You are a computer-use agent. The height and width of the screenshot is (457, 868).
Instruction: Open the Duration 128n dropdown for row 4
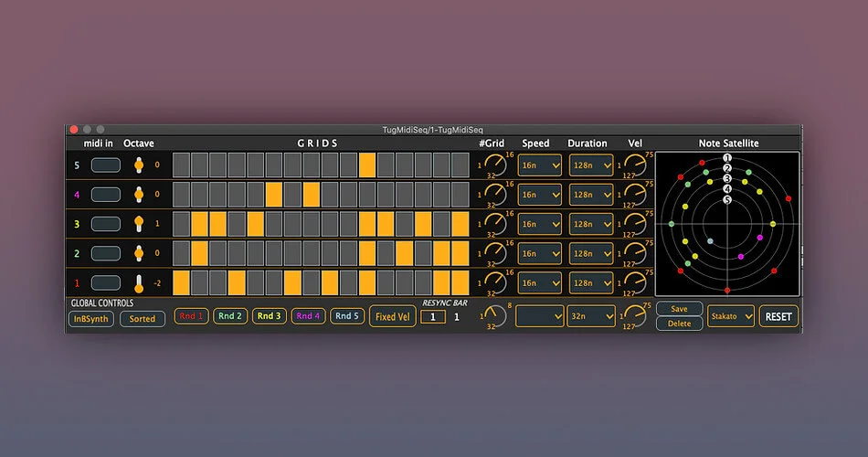(x=591, y=195)
